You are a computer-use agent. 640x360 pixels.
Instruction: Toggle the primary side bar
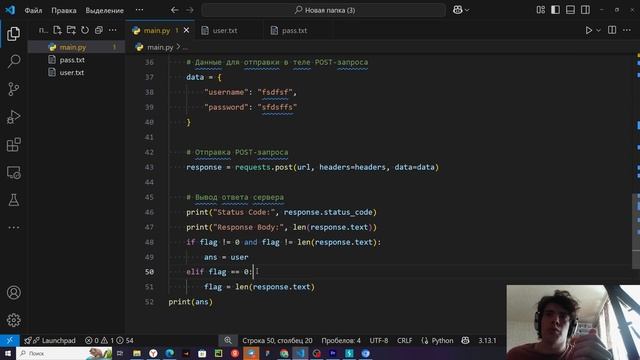coord(556,10)
